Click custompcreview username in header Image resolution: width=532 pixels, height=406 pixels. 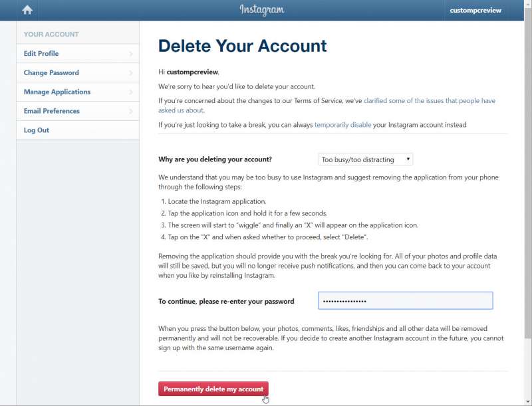[475, 11]
